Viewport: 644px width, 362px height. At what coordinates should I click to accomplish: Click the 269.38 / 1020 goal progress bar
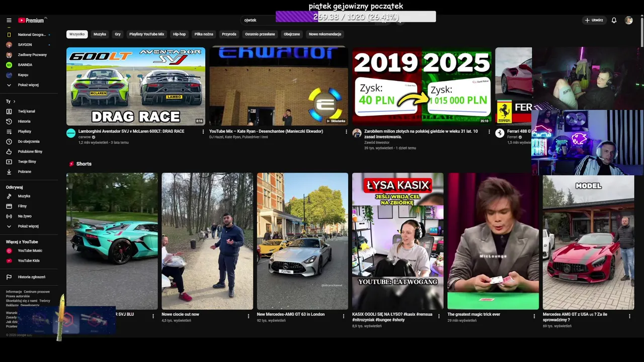(356, 17)
